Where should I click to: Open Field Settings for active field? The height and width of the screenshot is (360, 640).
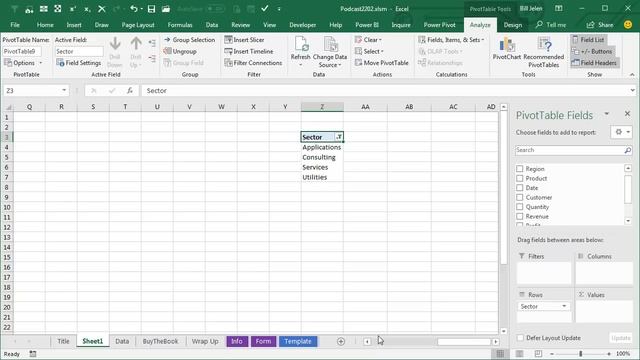(79, 63)
